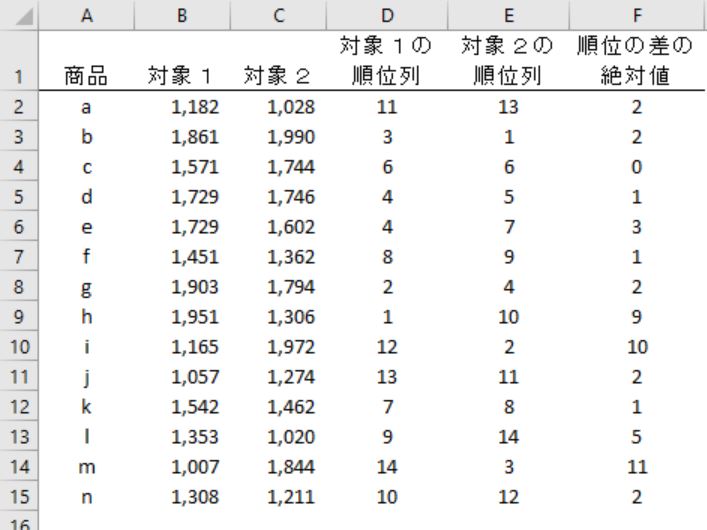Image resolution: width=707 pixels, height=530 pixels.
Task: Select column F header
Action: click(637, 15)
